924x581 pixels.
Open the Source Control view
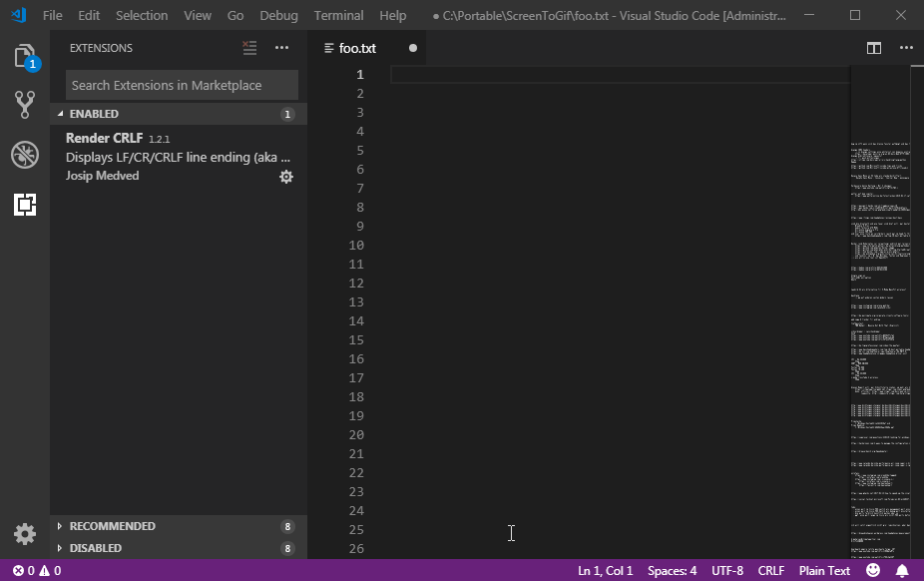[x=24, y=105]
